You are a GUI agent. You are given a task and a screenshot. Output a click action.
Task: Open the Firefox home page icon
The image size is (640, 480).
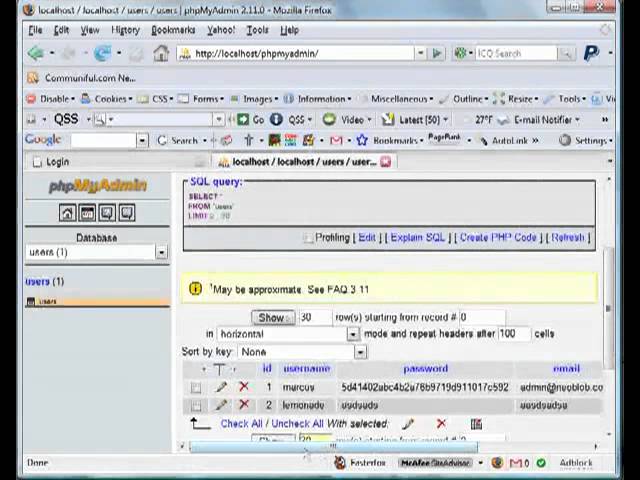click(x=161, y=53)
